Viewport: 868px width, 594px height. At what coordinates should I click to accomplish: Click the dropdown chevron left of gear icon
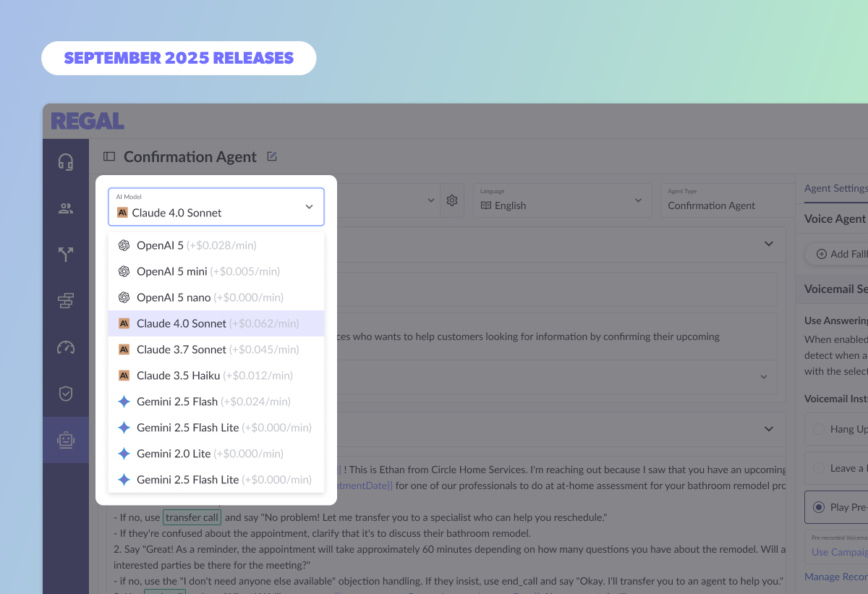point(431,200)
